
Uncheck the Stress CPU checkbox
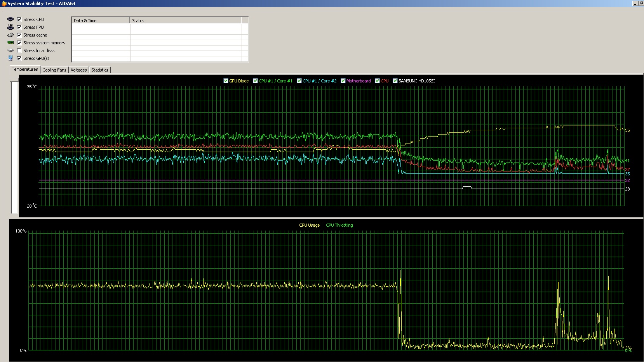click(19, 19)
